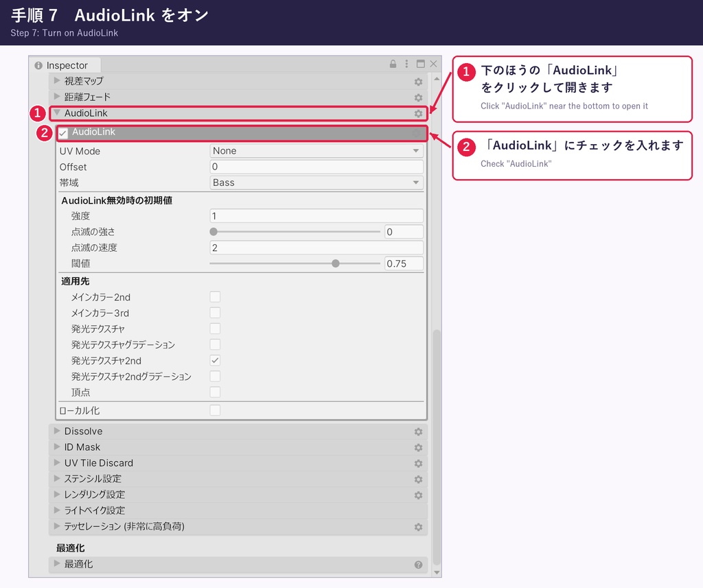The width and height of the screenshot is (703, 588).
Task: Open gear settings for UV Tile Discard section
Action: [418, 463]
